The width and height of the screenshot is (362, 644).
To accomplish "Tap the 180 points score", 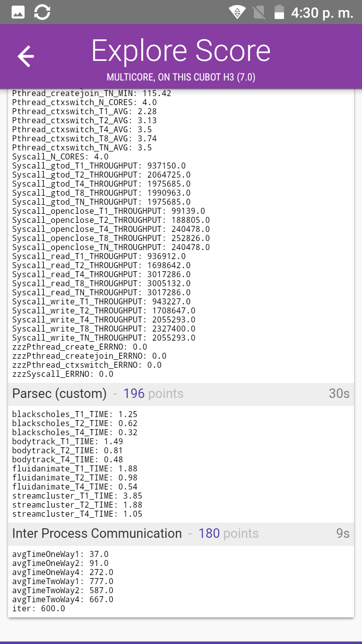I will pos(228,534).
